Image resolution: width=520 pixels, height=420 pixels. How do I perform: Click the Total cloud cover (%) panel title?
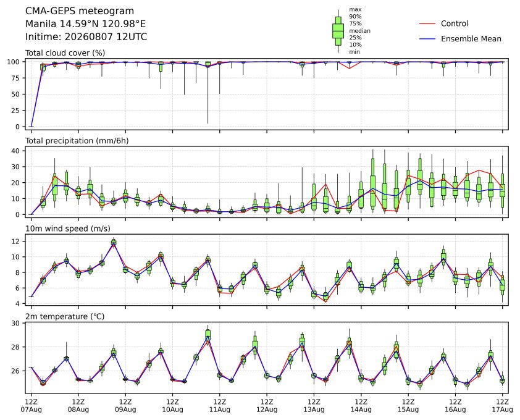pyautogui.click(x=65, y=53)
